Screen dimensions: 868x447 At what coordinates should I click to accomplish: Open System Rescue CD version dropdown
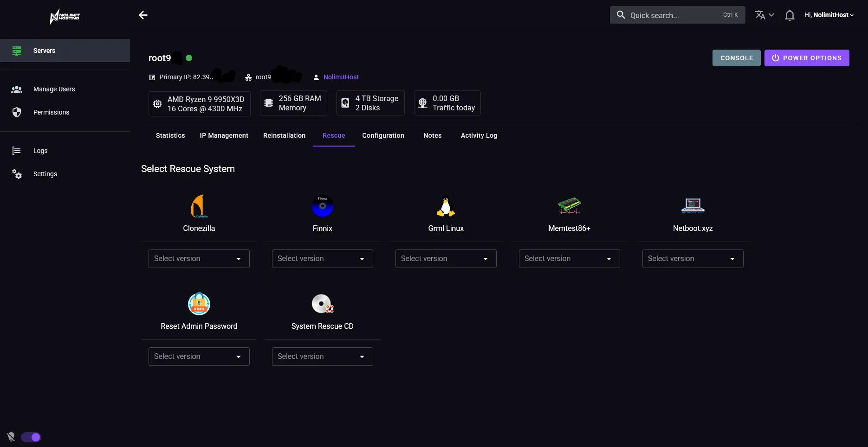(x=323, y=357)
